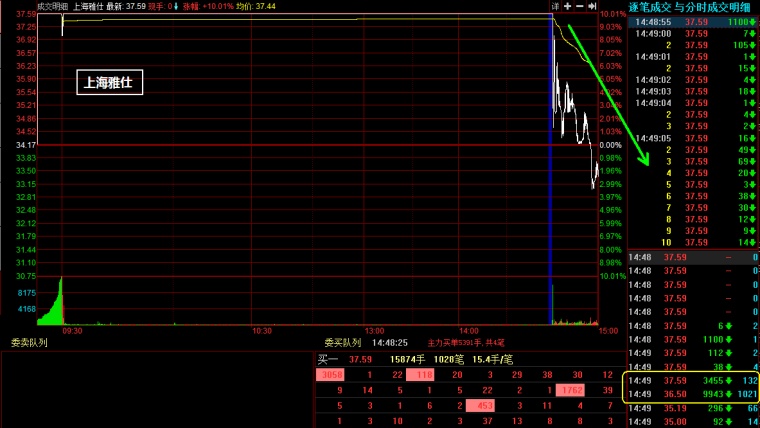Screen dimensions: 760x428
Task: Click the blue vertical cursor line on chart
Action: click(551, 170)
